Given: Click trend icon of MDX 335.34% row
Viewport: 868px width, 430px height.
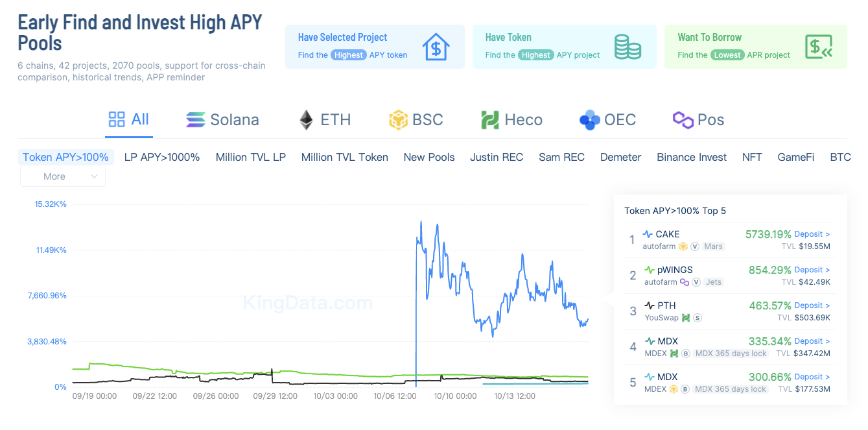Looking at the screenshot, I should pos(650,341).
